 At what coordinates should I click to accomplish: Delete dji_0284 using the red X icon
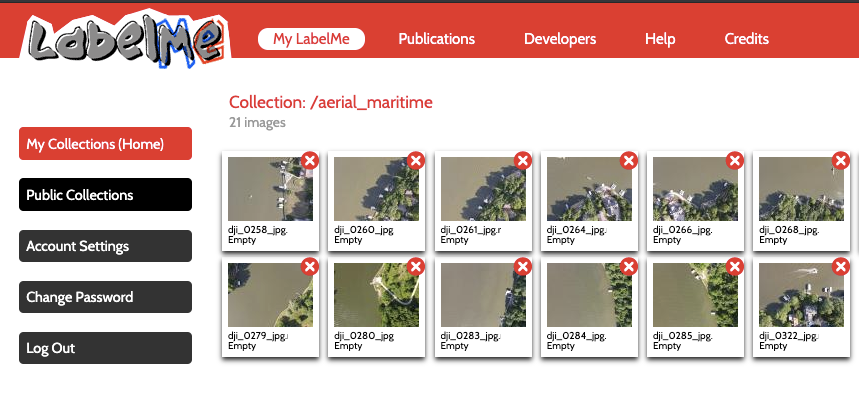tap(629, 267)
